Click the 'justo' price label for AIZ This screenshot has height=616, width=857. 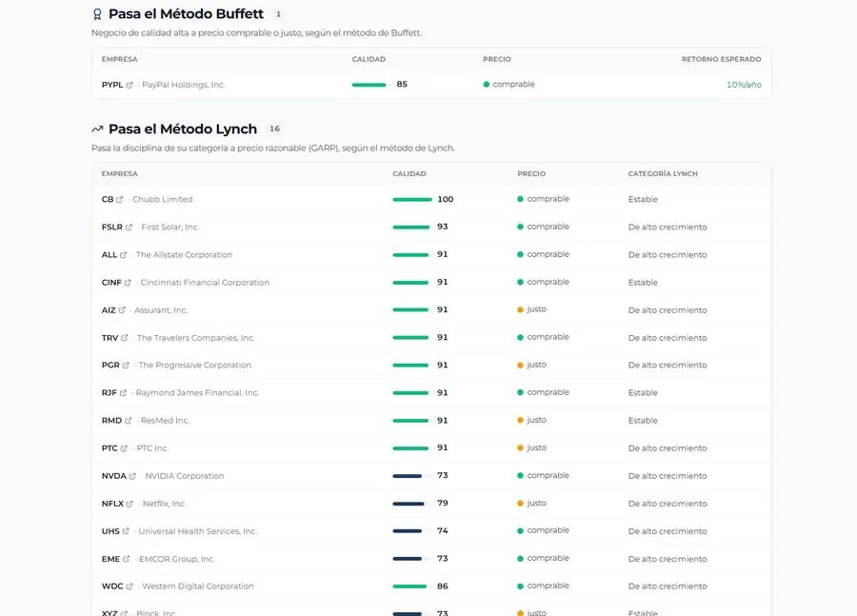(537, 309)
